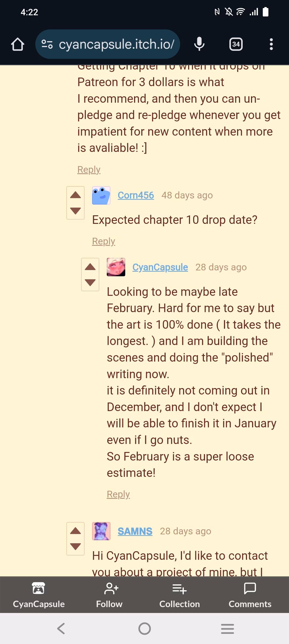Image resolution: width=289 pixels, height=644 pixels.
Task: Downvote CyanCapsule's late February reply
Action: point(90,282)
